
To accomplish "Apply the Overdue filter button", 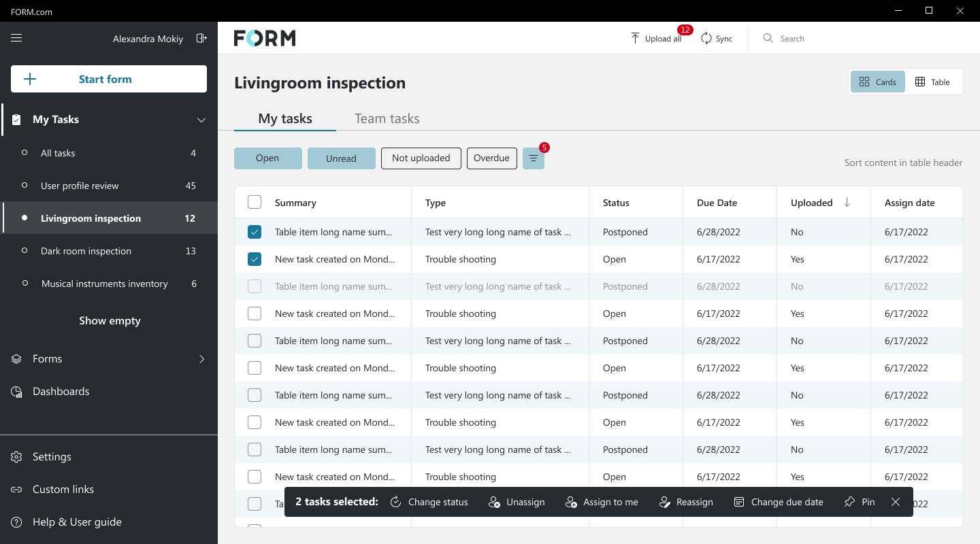I will [x=491, y=158].
